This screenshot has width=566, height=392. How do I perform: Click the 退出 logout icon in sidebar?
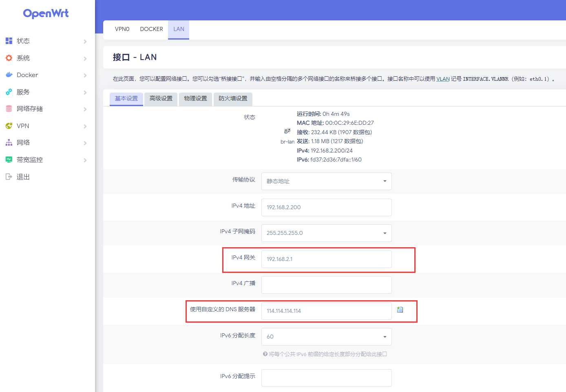[x=9, y=177]
